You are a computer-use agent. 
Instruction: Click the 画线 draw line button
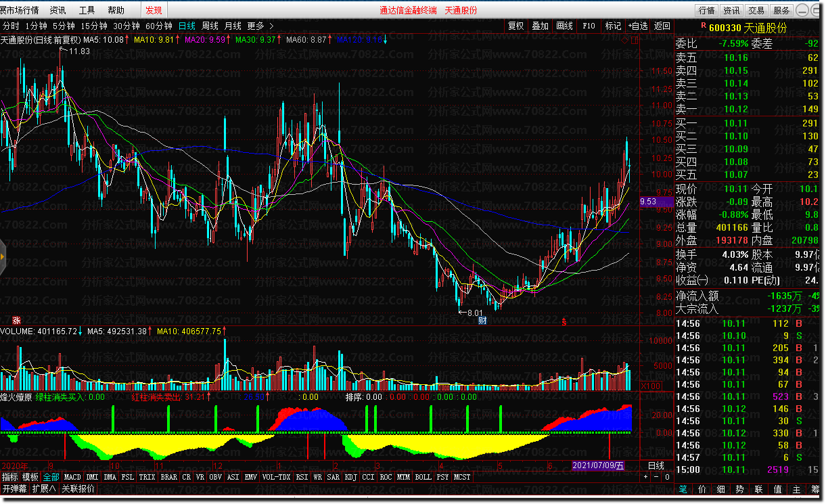click(x=564, y=26)
